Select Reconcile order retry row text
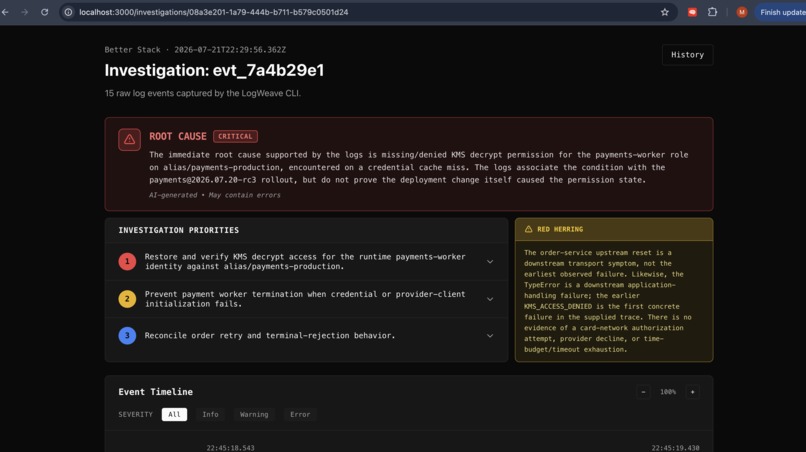Screen dimensions: 806x452 click(x=270, y=335)
